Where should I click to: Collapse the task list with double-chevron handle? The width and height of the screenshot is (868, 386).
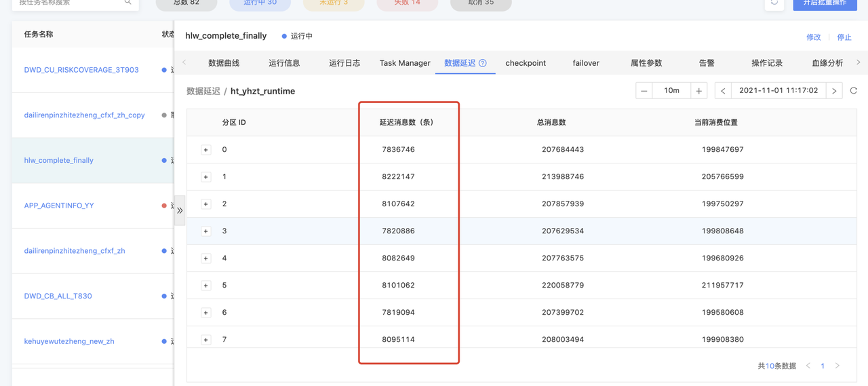coord(180,210)
